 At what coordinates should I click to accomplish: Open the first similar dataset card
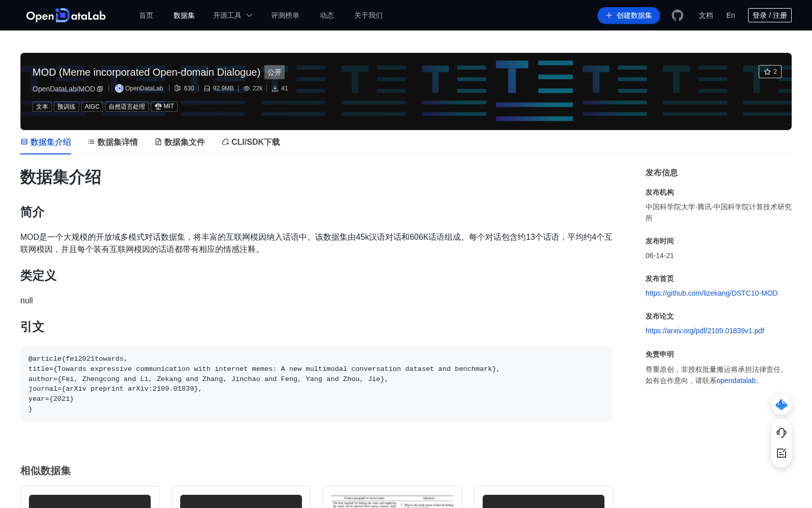click(x=90, y=497)
